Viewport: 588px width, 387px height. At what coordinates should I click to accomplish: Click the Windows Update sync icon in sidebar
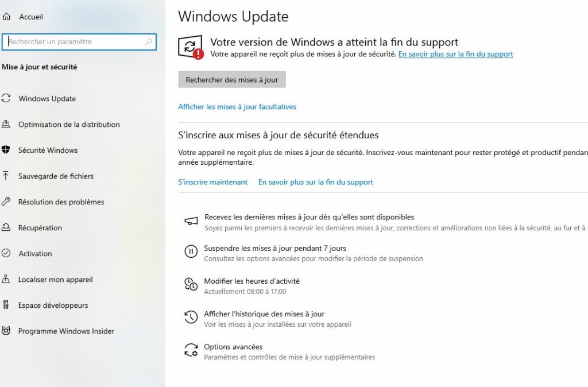click(x=6, y=98)
